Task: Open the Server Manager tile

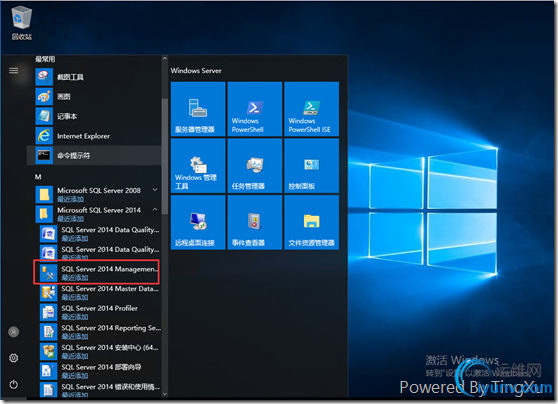Action: [198, 109]
